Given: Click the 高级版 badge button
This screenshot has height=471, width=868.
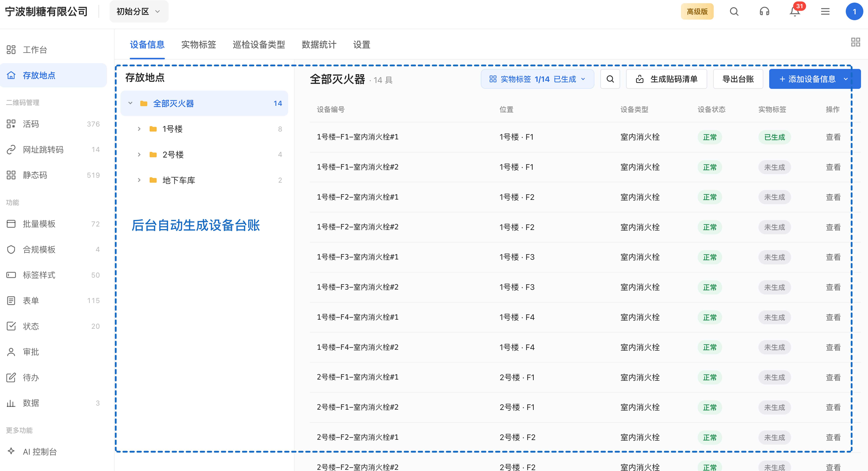Looking at the screenshot, I should 697,11.
